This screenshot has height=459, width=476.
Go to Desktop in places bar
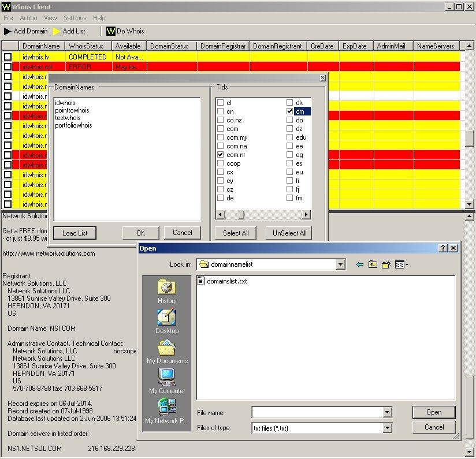[x=167, y=317]
